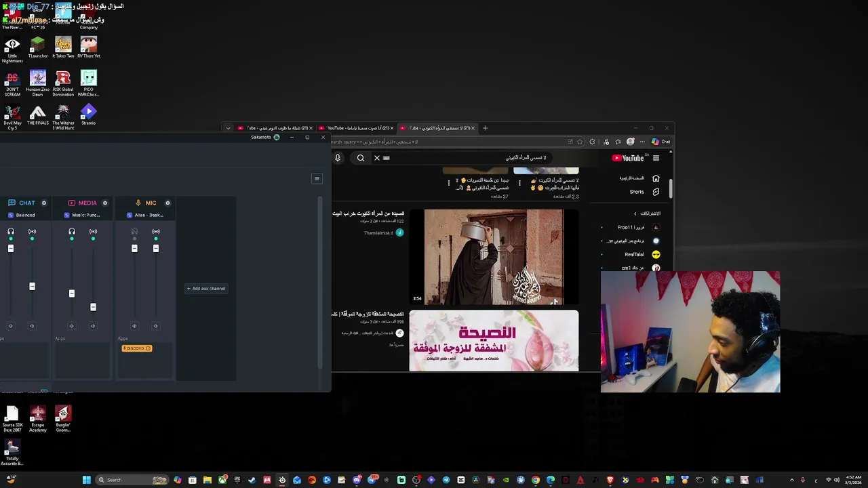Clear the YouTube search box
Image resolution: width=868 pixels, height=488 pixels.
coord(377,158)
